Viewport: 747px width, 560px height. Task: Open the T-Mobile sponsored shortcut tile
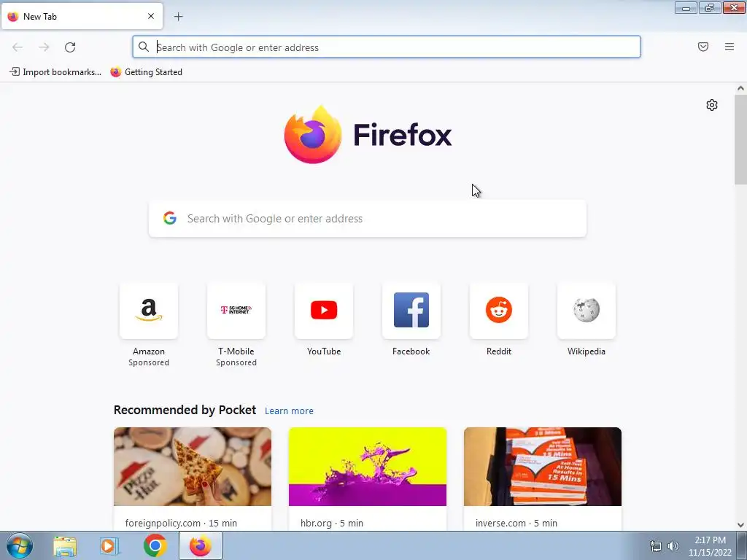[236, 311]
